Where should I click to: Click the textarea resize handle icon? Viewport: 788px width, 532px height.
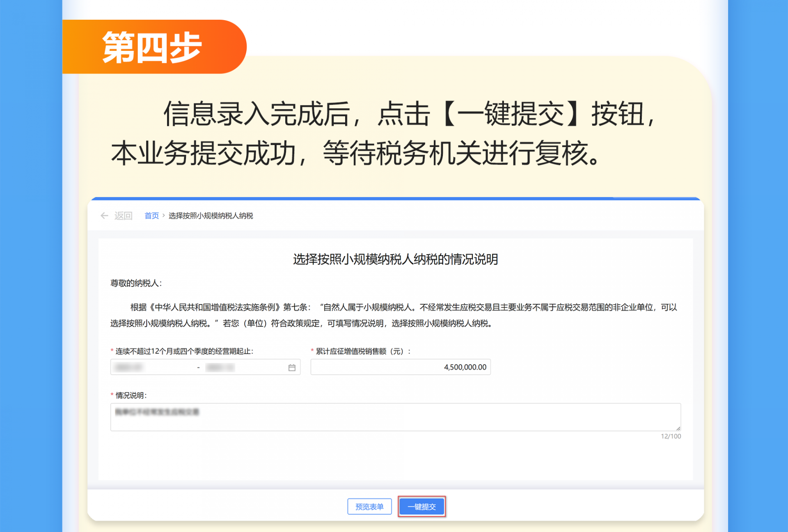[678, 428]
